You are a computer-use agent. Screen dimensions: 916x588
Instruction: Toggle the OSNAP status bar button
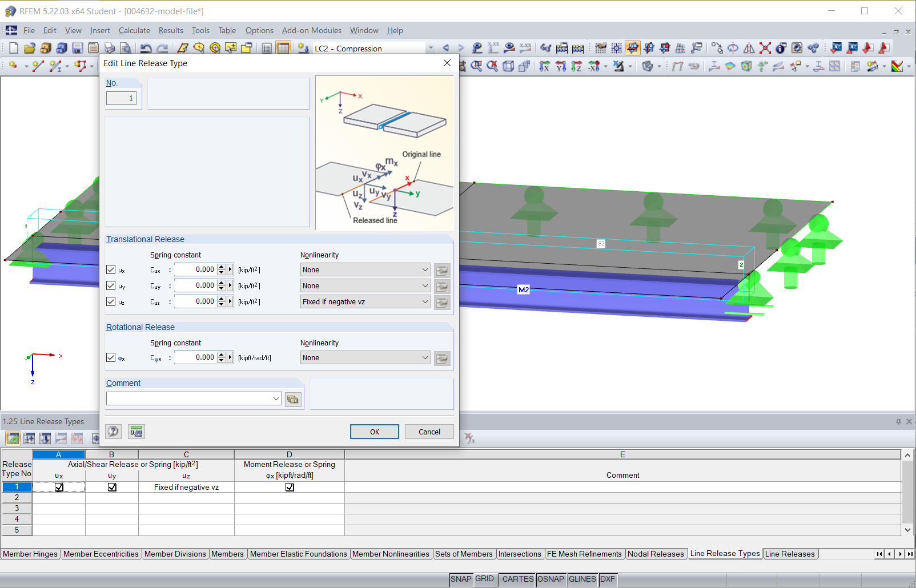coord(551,579)
